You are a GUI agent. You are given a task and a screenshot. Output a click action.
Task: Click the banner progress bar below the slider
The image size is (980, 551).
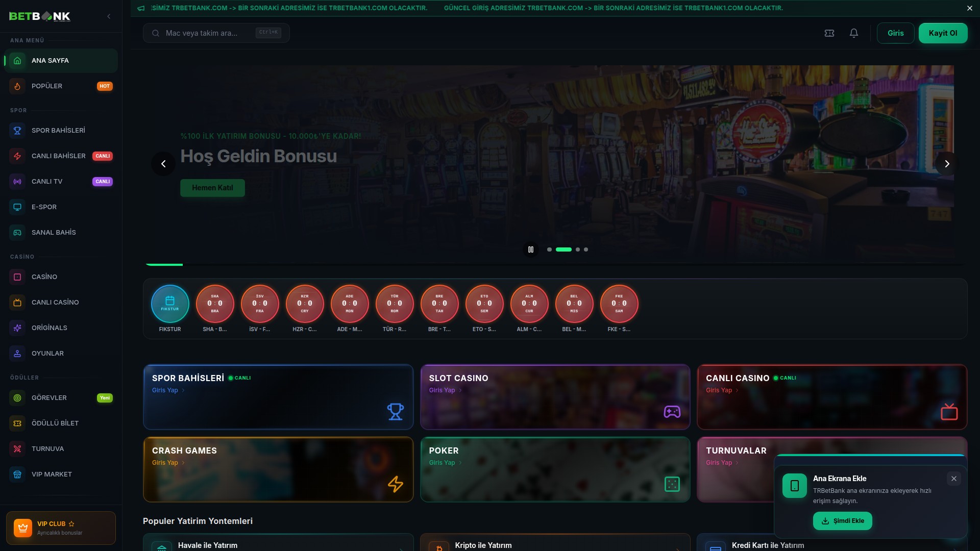point(555,264)
